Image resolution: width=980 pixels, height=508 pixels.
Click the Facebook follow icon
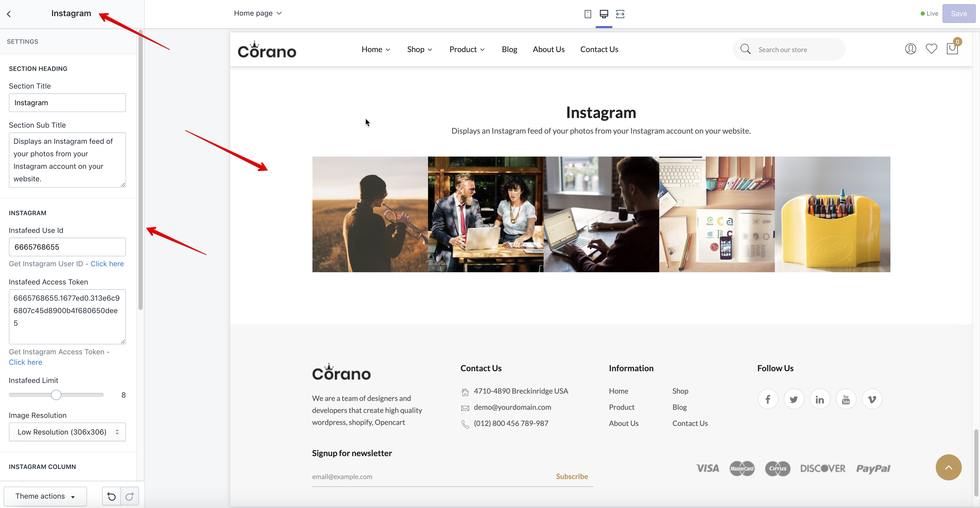[768, 399]
